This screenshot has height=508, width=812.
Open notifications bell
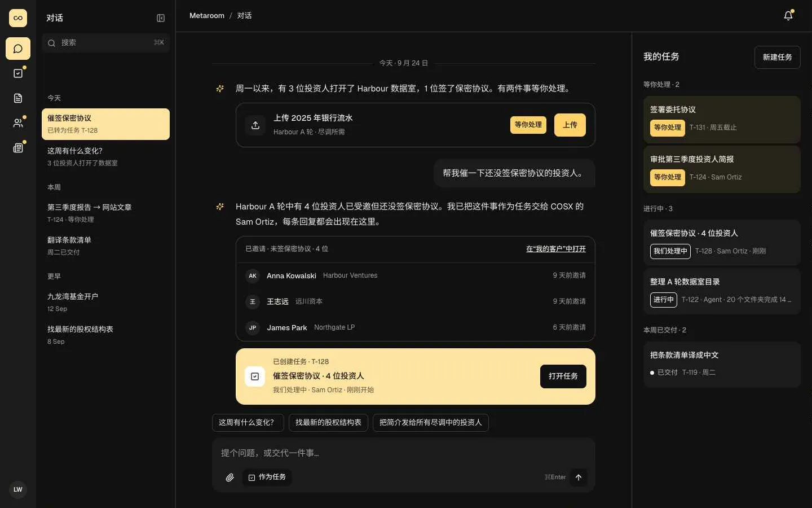pos(788,16)
